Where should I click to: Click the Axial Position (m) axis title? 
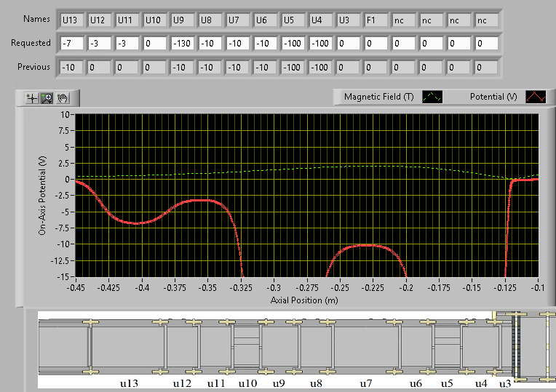click(304, 300)
